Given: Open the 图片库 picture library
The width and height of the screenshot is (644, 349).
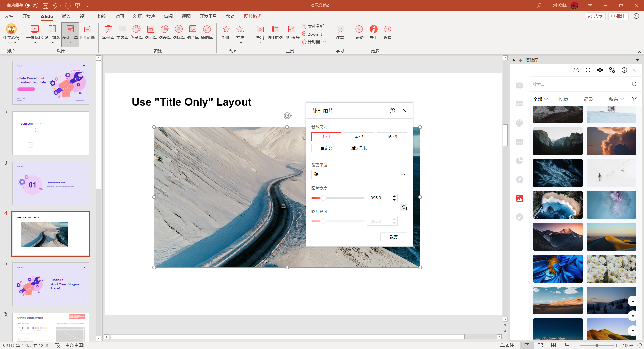Looking at the screenshot, I should pyautogui.click(x=193, y=33).
